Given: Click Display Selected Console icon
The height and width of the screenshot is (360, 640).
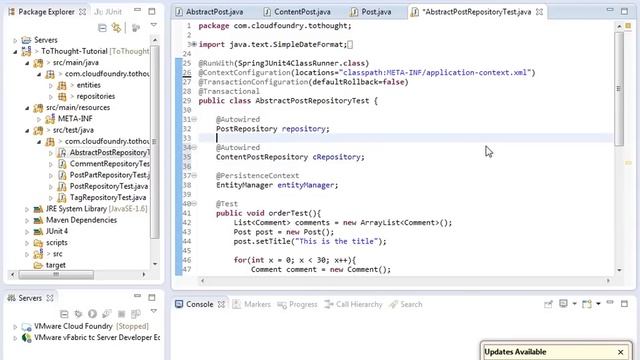Looking at the screenshot, I should pos(563,304).
